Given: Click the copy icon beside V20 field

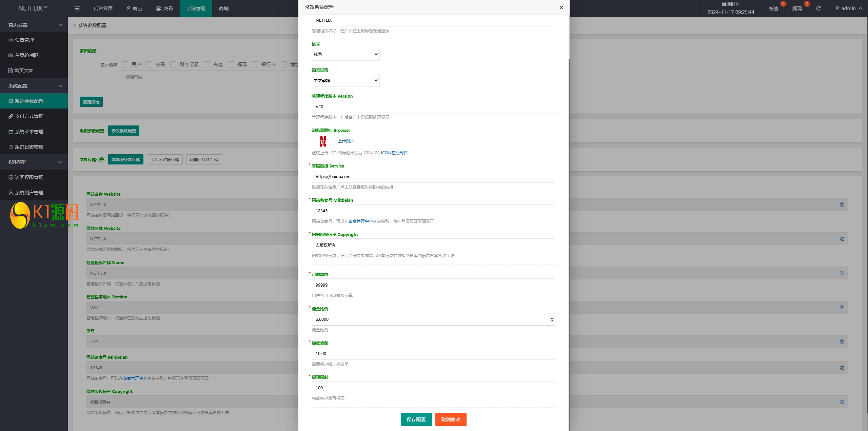Looking at the screenshot, I should (x=842, y=307).
